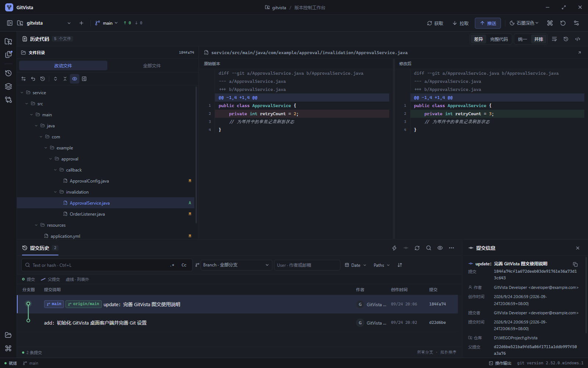Click the 推送 push button
Screen dimensions: 588x368
[x=488, y=23]
